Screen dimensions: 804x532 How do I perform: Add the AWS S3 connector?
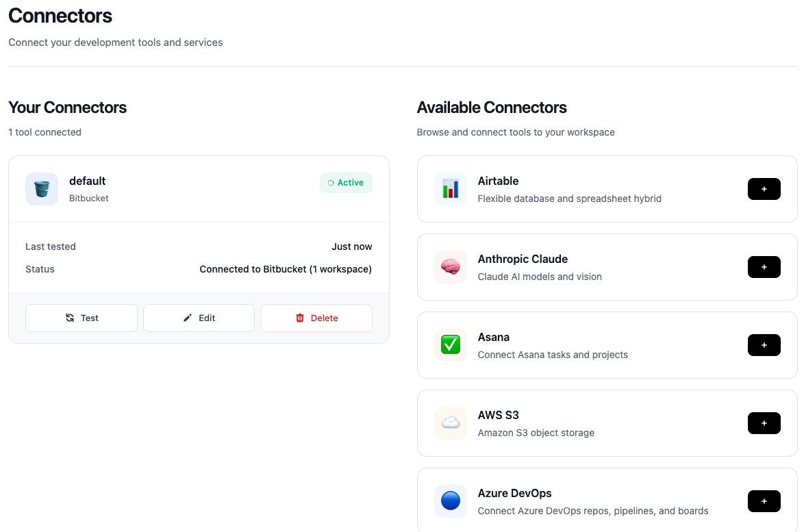[x=764, y=423]
